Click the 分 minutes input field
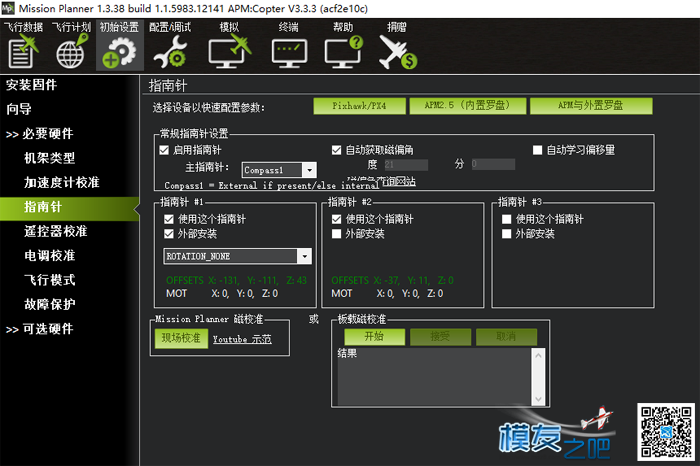The height and width of the screenshot is (466, 700). pyautogui.click(x=493, y=164)
